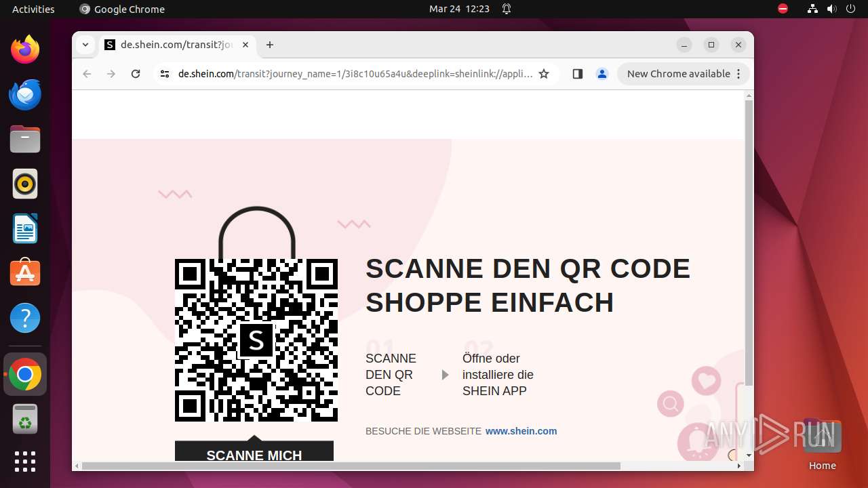The image size is (868, 488).
Task: Open the clock and calendar Mar 24 12:23
Action: tap(459, 9)
